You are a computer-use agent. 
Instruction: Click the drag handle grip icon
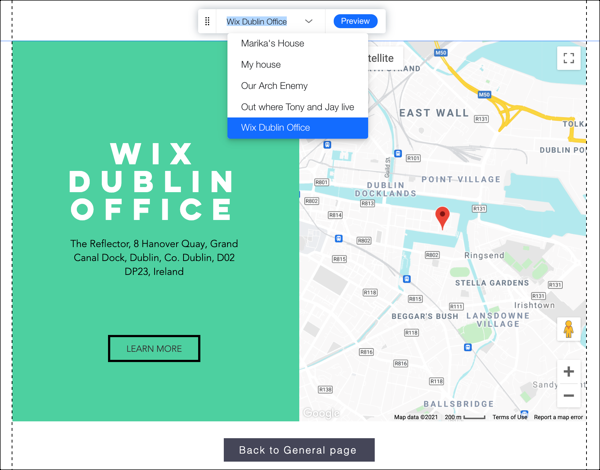tap(207, 21)
